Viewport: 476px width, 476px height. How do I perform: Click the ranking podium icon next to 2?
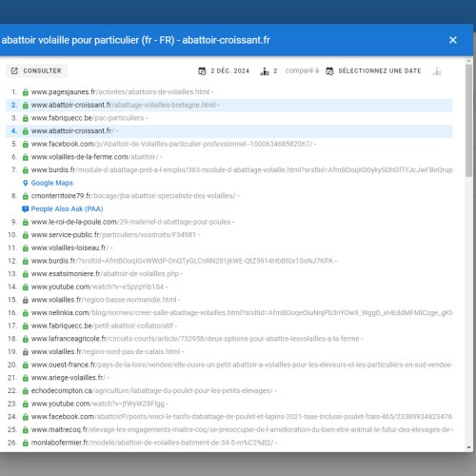[265, 71]
